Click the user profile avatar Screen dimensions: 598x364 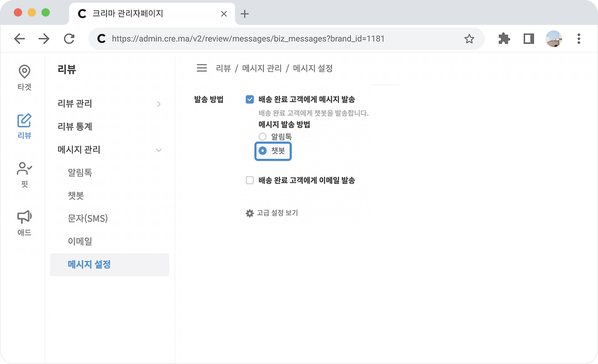(x=554, y=39)
